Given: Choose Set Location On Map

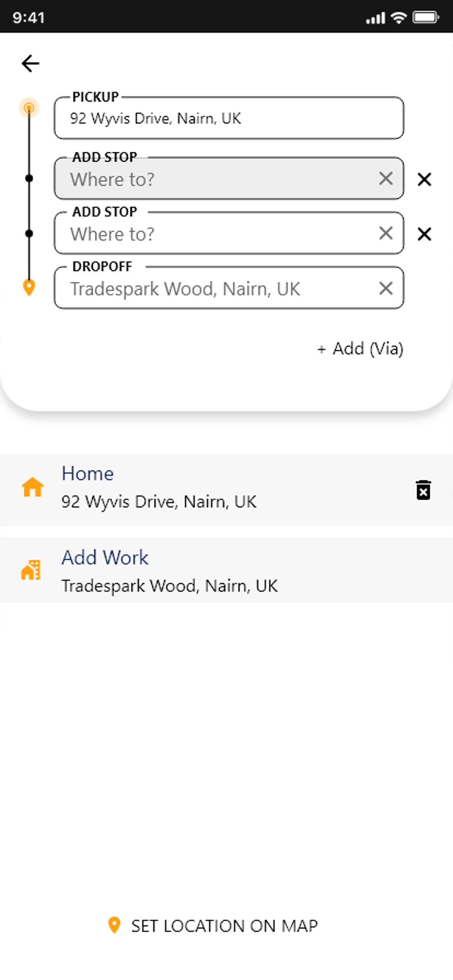Looking at the screenshot, I should pos(213,926).
